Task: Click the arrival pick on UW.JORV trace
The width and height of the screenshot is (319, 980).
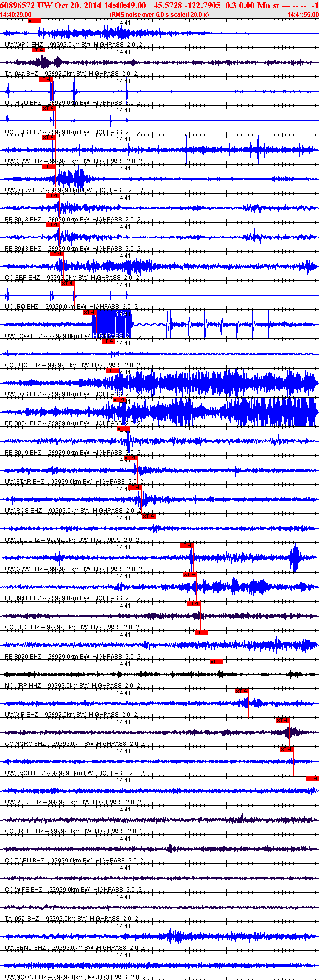Action: [49, 167]
